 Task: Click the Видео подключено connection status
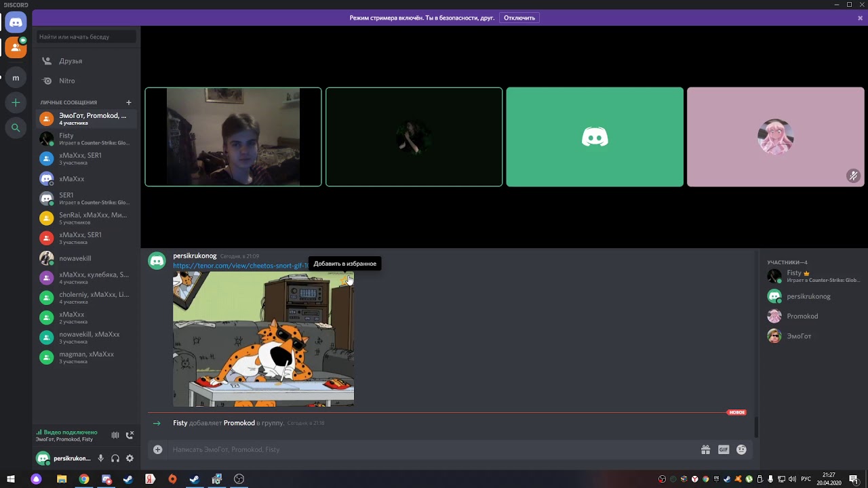(x=67, y=432)
